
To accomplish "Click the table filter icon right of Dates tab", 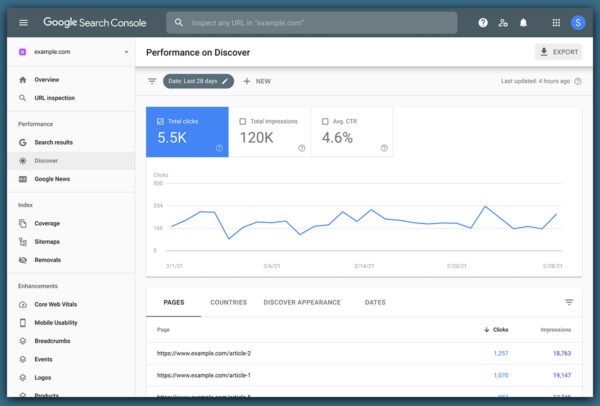I will pos(569,302).
